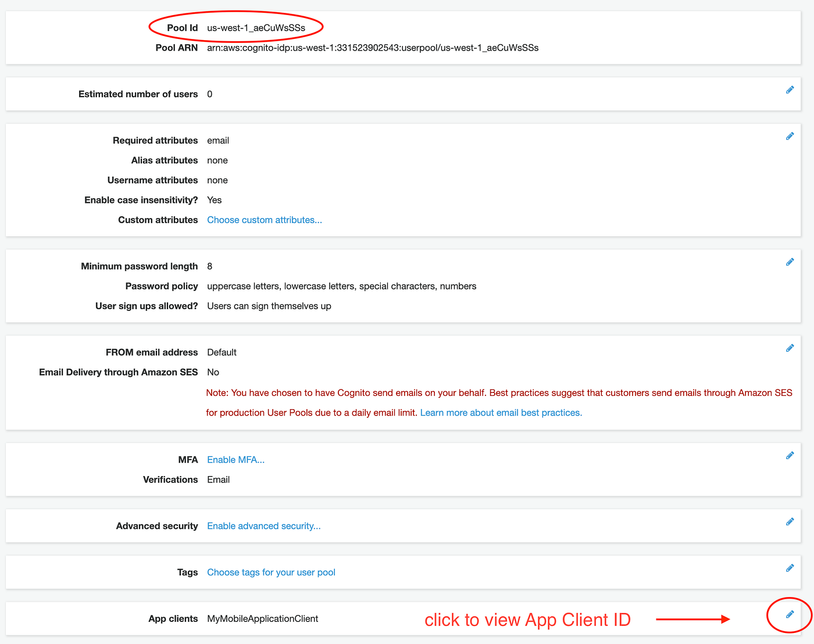
Task: Click the Default FROM email address value
Action: [222, 352]
